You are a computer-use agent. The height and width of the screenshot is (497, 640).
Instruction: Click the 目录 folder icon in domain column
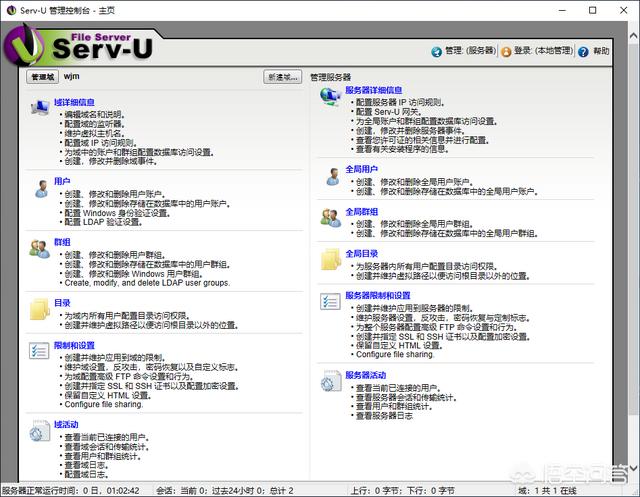click(40, 309)
